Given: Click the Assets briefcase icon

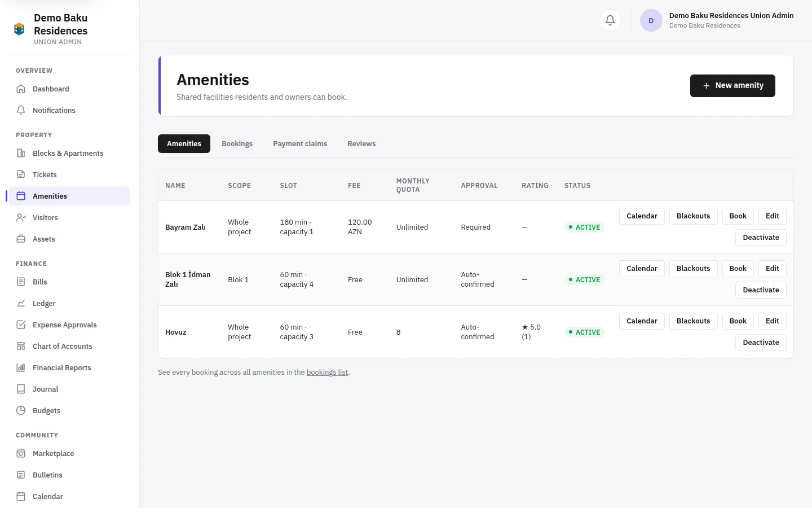Looking at the screenshot, I should click(x=21, y=239).
